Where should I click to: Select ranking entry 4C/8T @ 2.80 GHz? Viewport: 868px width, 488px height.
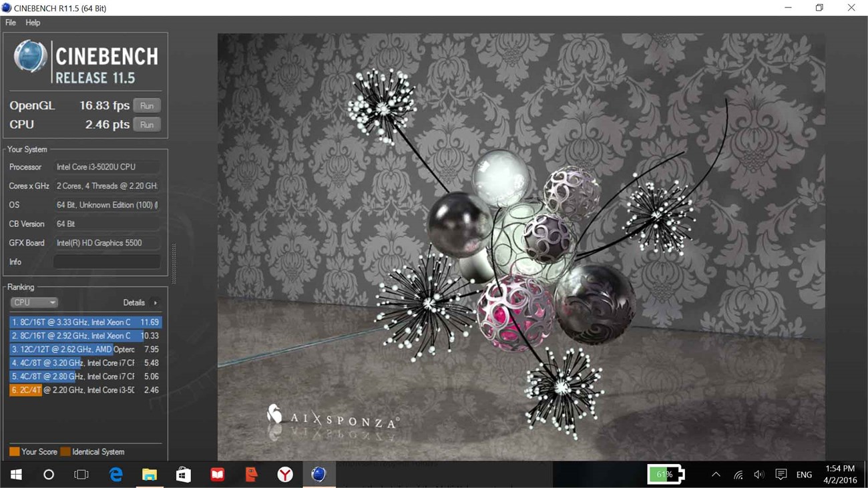(85, 377)
